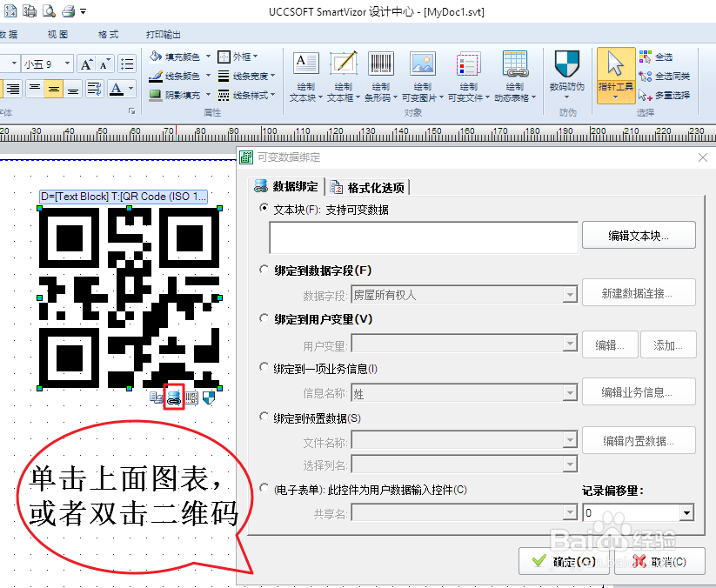Click the 绘制文本块 draw text block tool

tap(306, 77)
